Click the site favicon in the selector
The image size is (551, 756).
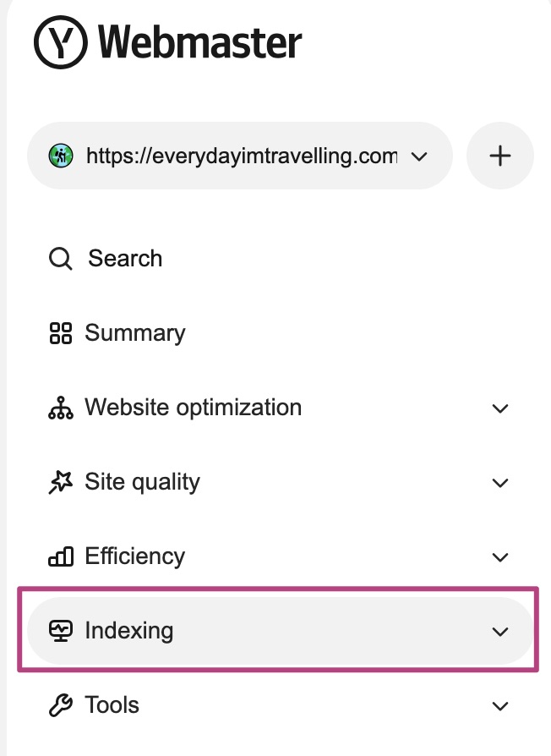[x=61, y=156]
